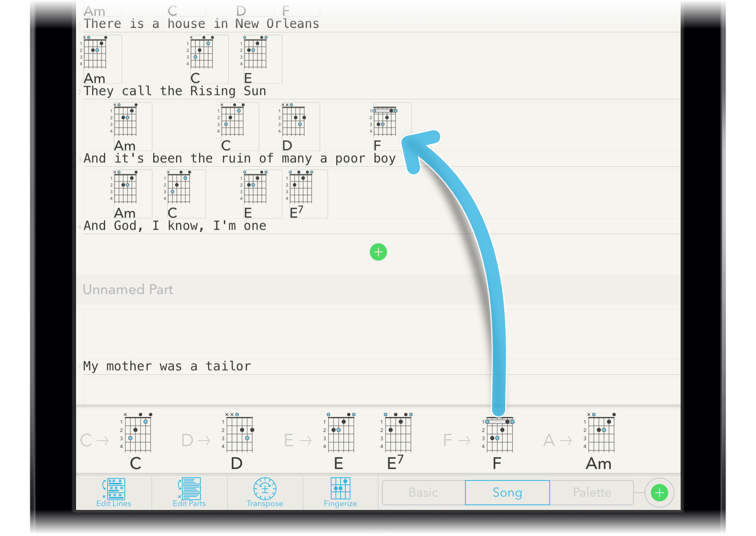Click the Unnamed Part section header
Image resolution: width=756 pixels, height=536 pixels.
(x=128, y=290)
